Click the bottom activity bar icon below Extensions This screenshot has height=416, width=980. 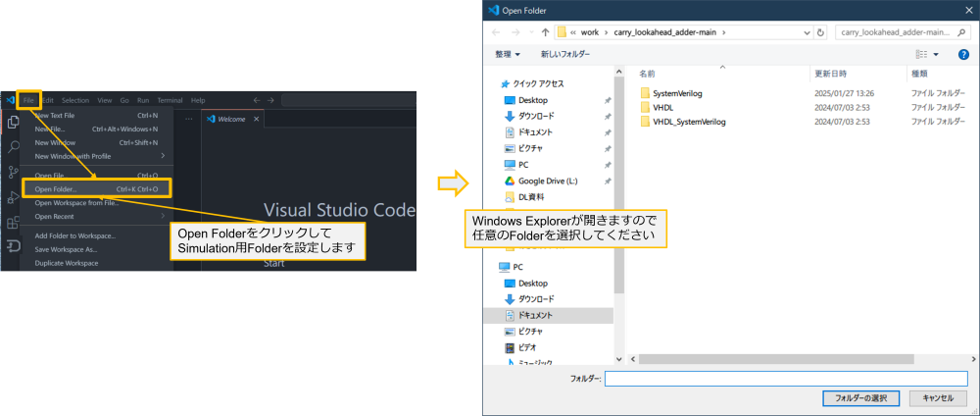(13, 247)
